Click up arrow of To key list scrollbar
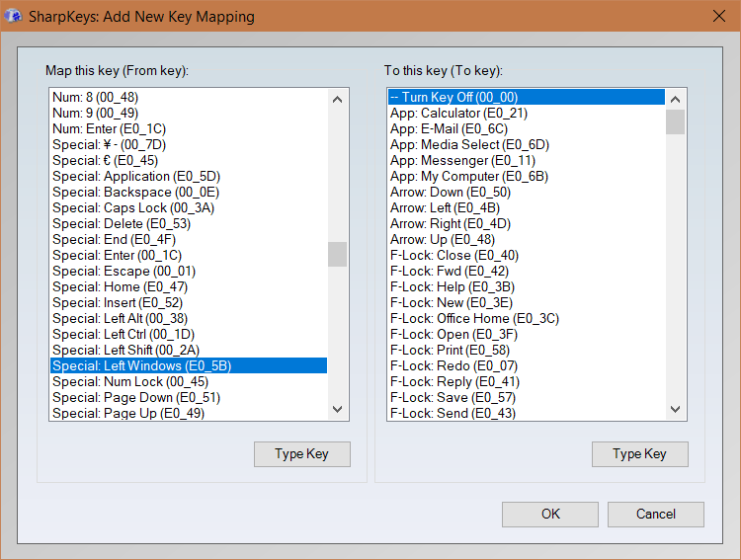Viewport: 741px width, 560px height. point(676,99)
